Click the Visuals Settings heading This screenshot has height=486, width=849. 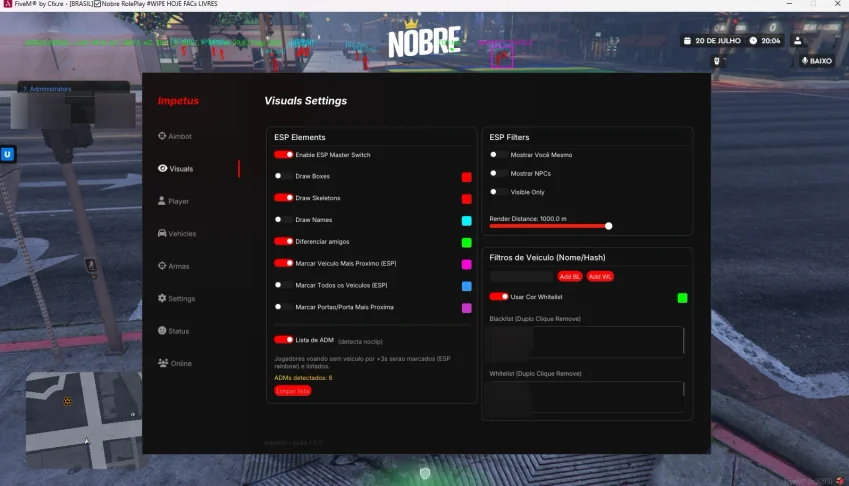pyautogui.click(x=305, y=101)
